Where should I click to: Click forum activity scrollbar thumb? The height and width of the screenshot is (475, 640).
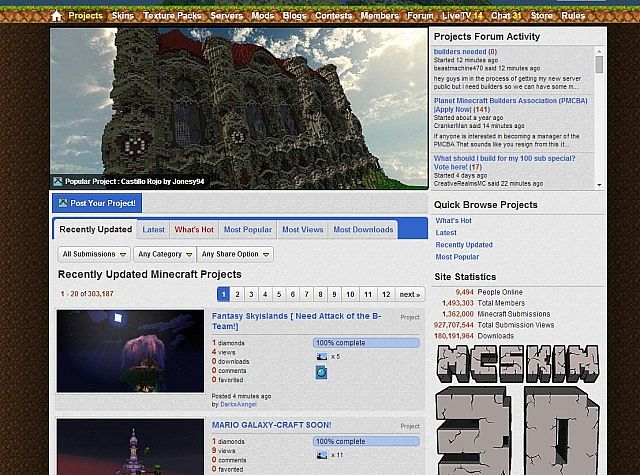(599, 64)
